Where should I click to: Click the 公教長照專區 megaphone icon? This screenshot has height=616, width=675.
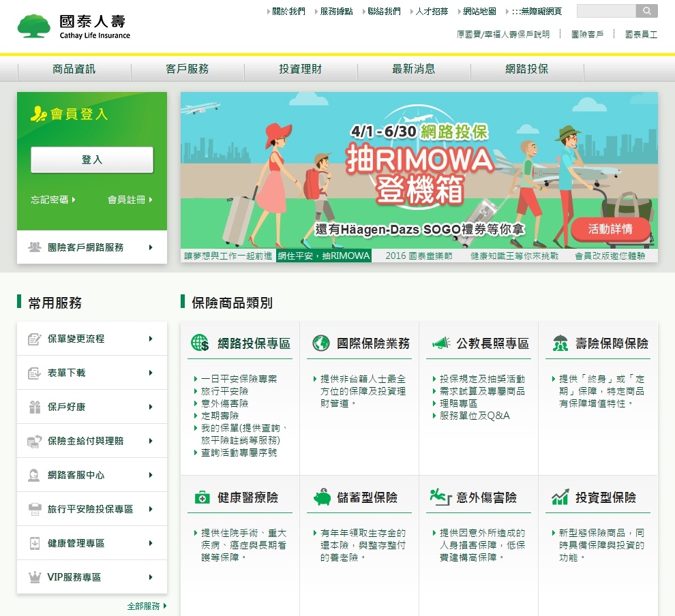pos(441,343)
